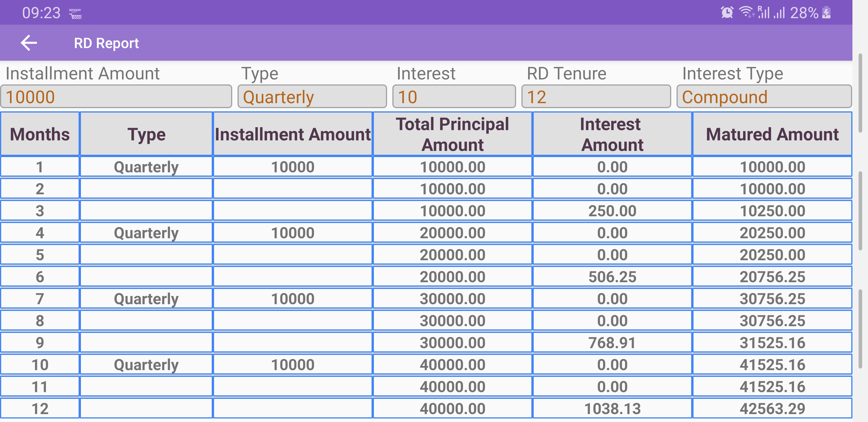Open the Interest Type field showing Compound
Screen dimensions: 868x422
tap(764, 97)
